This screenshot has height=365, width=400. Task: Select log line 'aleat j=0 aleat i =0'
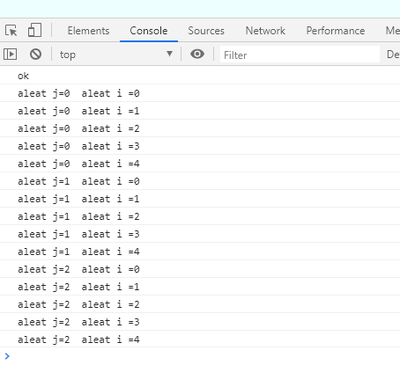(x=200, y=93)
